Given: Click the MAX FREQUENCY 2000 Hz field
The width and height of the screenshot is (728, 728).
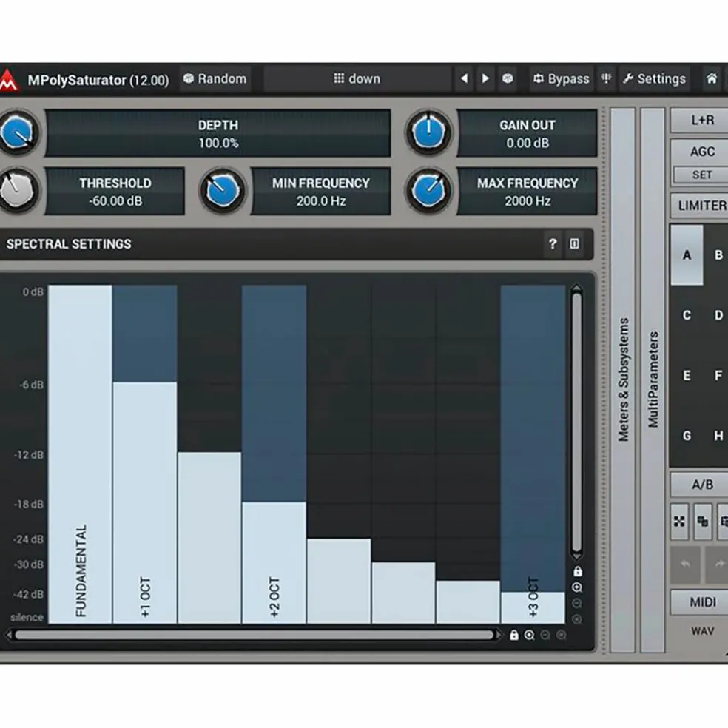Looking at the screenshot, I should pos(527,192).
